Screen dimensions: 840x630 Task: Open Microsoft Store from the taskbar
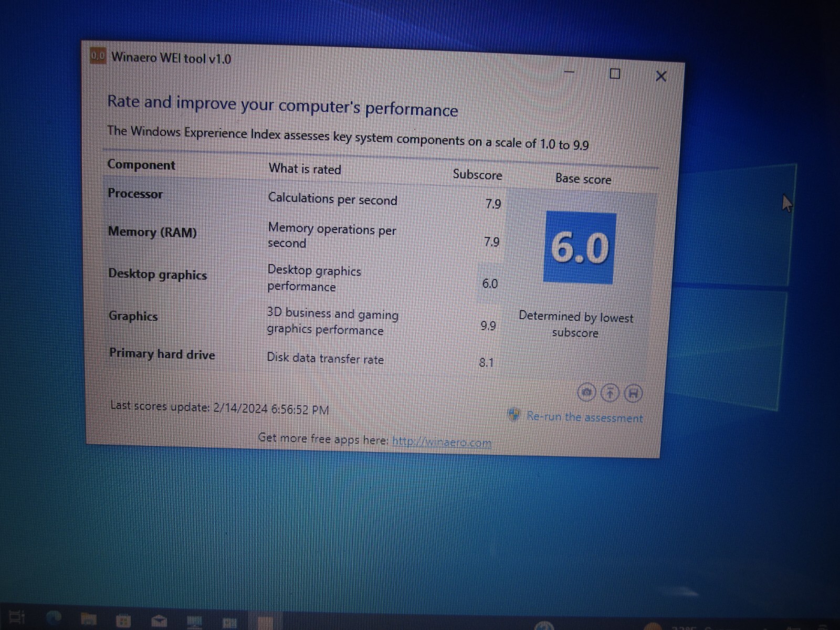point(123,621)
